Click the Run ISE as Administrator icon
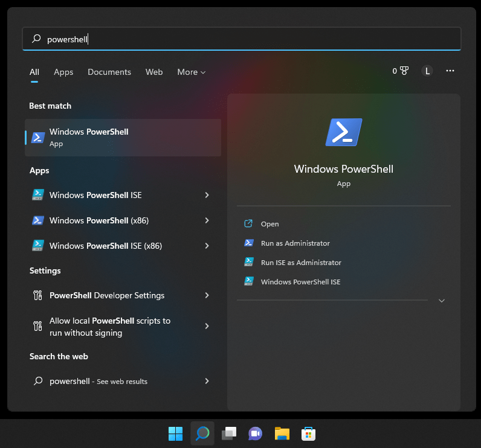The image size is (481, 448). point(249,262)
